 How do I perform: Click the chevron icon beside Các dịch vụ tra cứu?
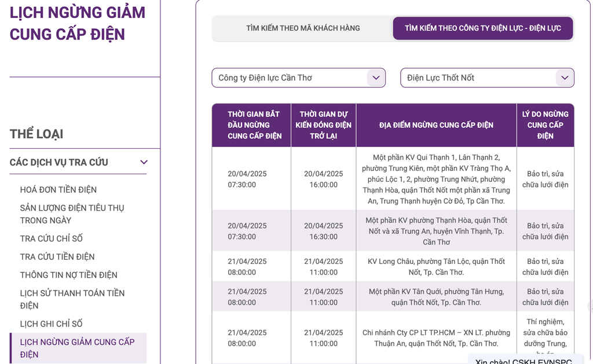pos(144,162)
